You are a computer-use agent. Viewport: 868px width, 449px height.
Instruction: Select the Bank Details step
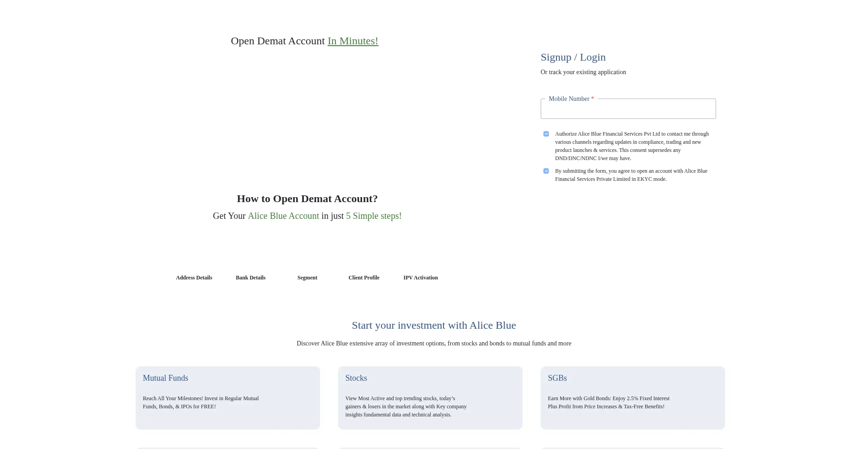(x=250, y=278)
